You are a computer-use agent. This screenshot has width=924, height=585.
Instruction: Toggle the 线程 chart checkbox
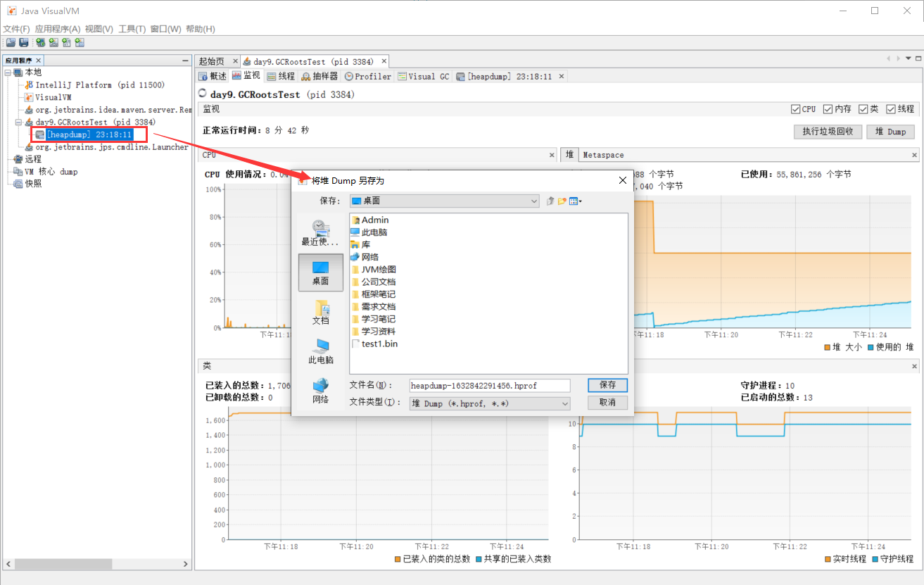coord(891,109)
